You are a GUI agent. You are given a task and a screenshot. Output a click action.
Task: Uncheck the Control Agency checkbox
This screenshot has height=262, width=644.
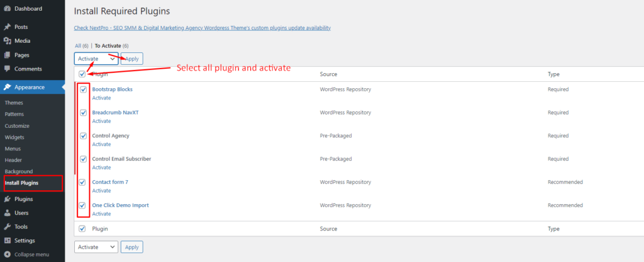[84, 136]
